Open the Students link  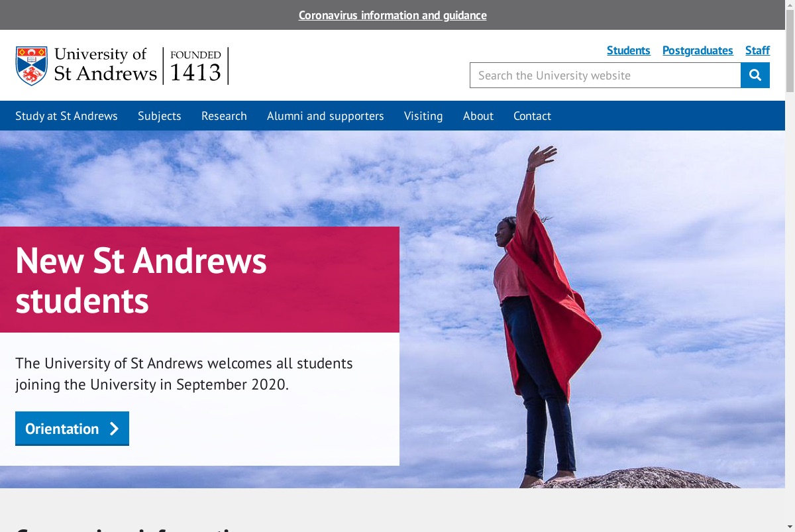pos(629,50)
